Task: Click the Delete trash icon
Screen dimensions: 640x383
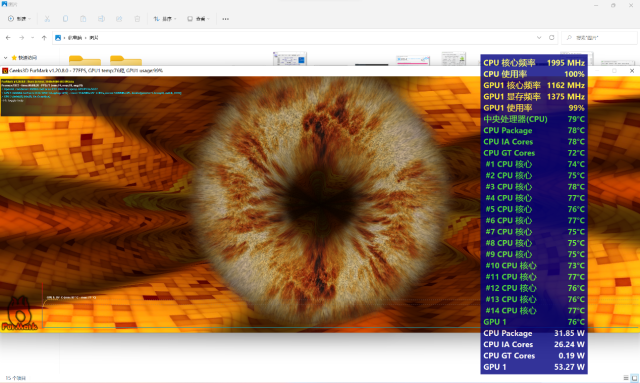Action: [137, 19]
